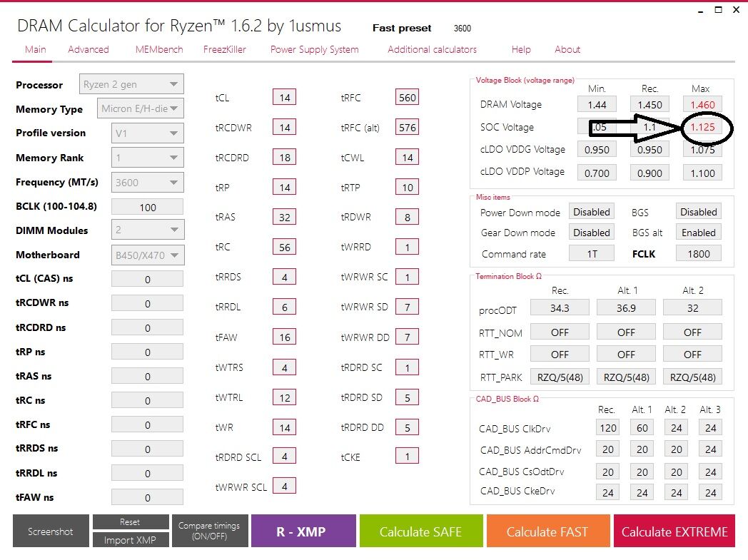The width and height of the screenshot is (748, 560).
Task: Go to the FreezKiller tab
Action: click(224, 49)
